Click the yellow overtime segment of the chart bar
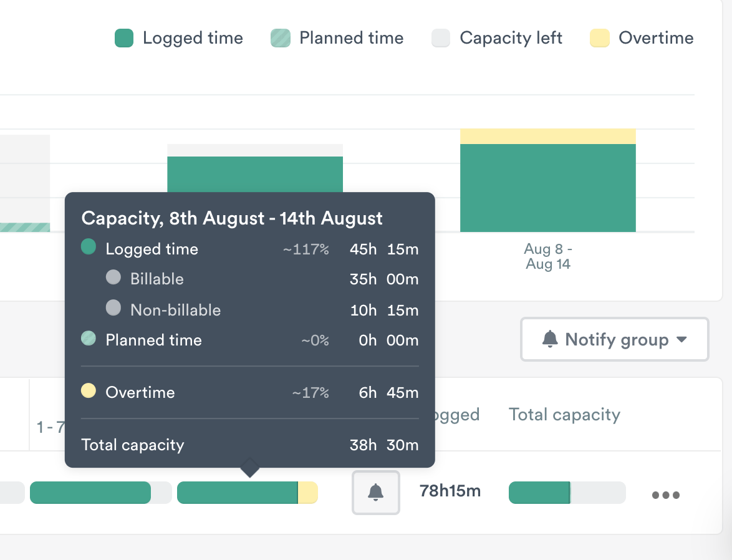Viewport: 732px width, 560px height. click(x=547, y=136)
